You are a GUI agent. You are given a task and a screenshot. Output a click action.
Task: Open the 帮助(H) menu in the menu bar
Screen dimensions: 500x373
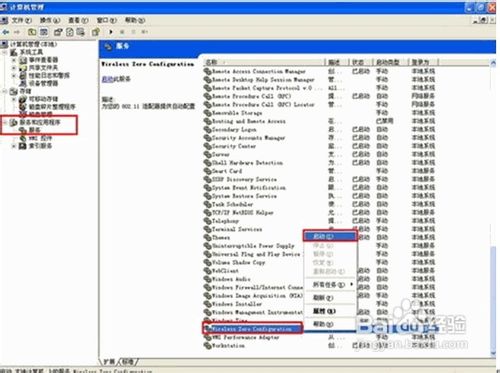(135, 20)
